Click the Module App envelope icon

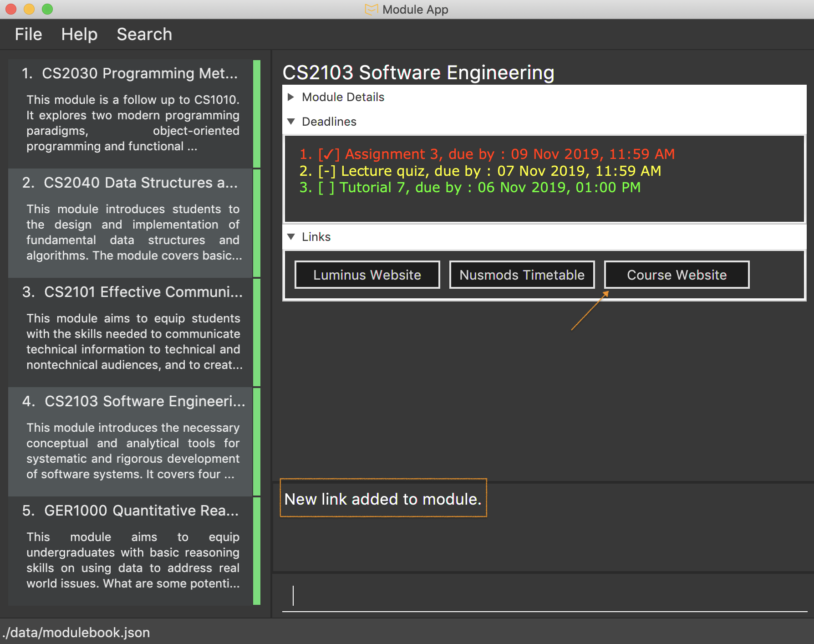coord(371,9)
